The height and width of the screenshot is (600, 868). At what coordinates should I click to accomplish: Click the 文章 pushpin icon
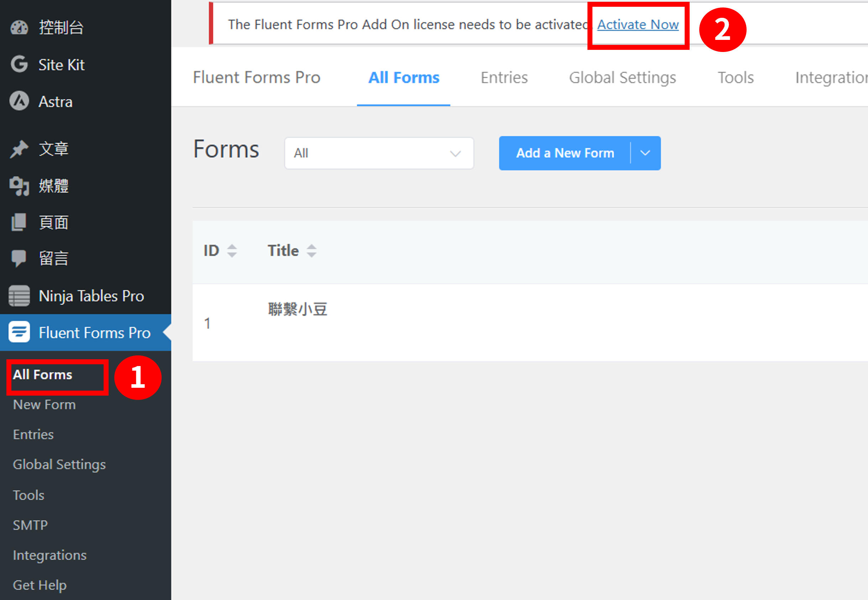coord(19,149)
